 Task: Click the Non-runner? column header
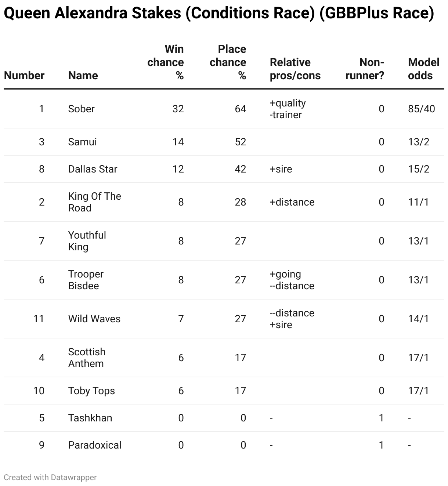click(365, 69)
